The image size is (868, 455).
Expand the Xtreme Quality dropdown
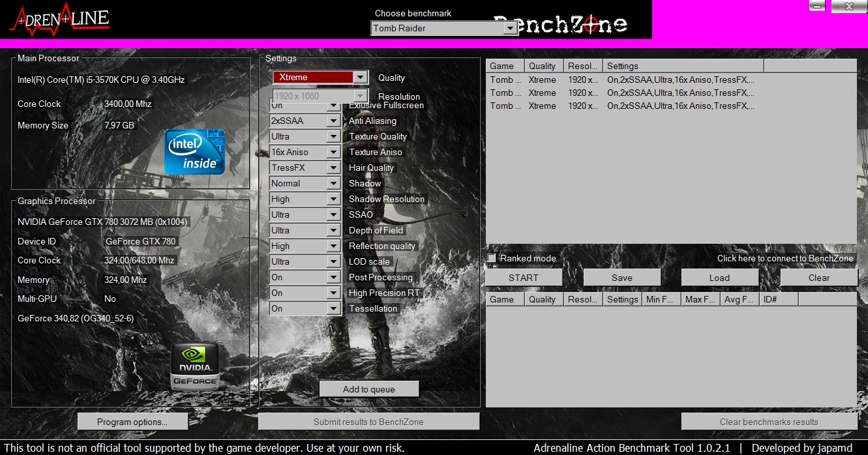pos(360,78)
